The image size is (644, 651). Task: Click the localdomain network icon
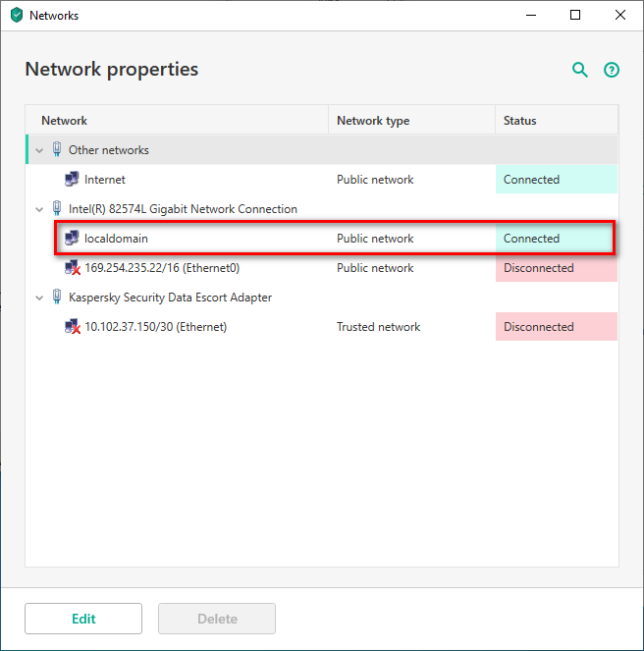pos(72,239)
